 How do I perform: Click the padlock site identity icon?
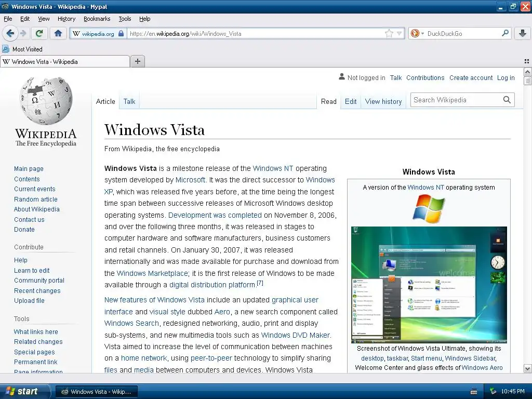121,34
